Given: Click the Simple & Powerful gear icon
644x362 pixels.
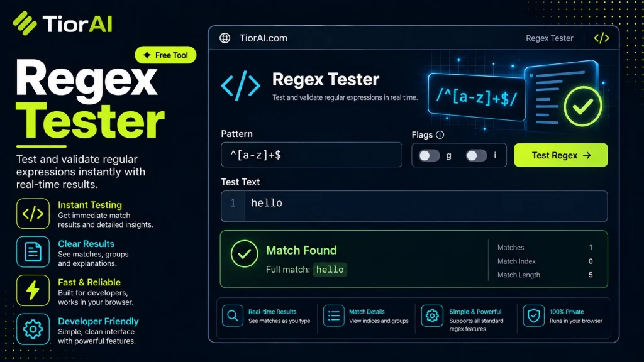Looking at the screenshot, I should point(432,315).
